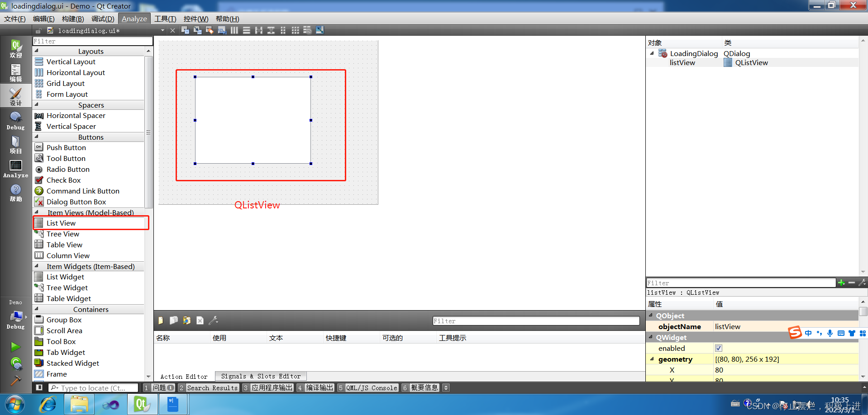Open the 应用程序输出 output pane
This screenshot has height=415, width=868.
[268, 388]
